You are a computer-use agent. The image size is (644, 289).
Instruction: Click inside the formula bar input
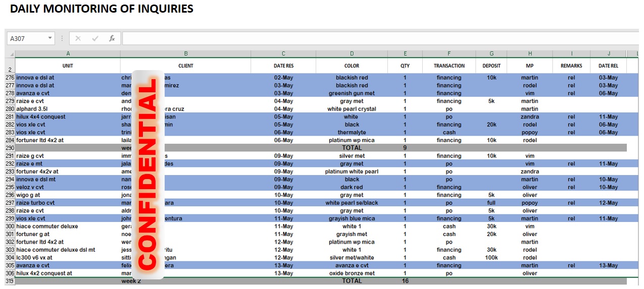(x=379, y=38)
